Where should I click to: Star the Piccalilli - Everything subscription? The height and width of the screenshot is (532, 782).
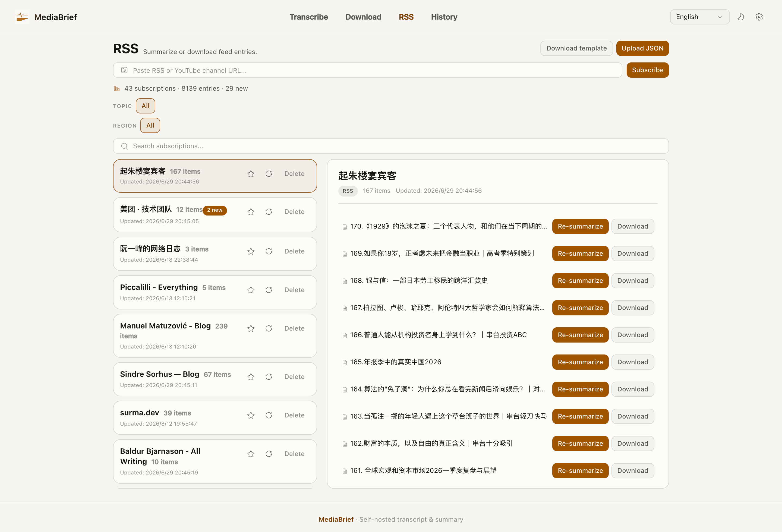pyautogui.click(x=251, y=290)
